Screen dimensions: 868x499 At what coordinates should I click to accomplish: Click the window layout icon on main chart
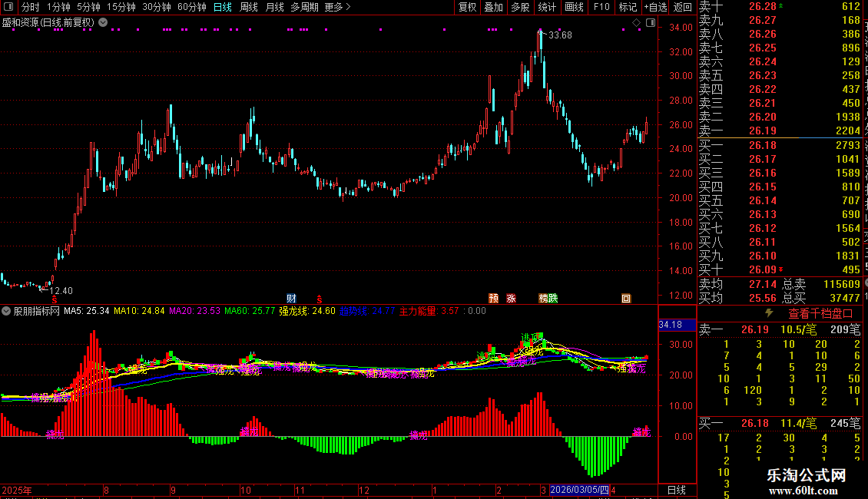(x=651, y=23)
